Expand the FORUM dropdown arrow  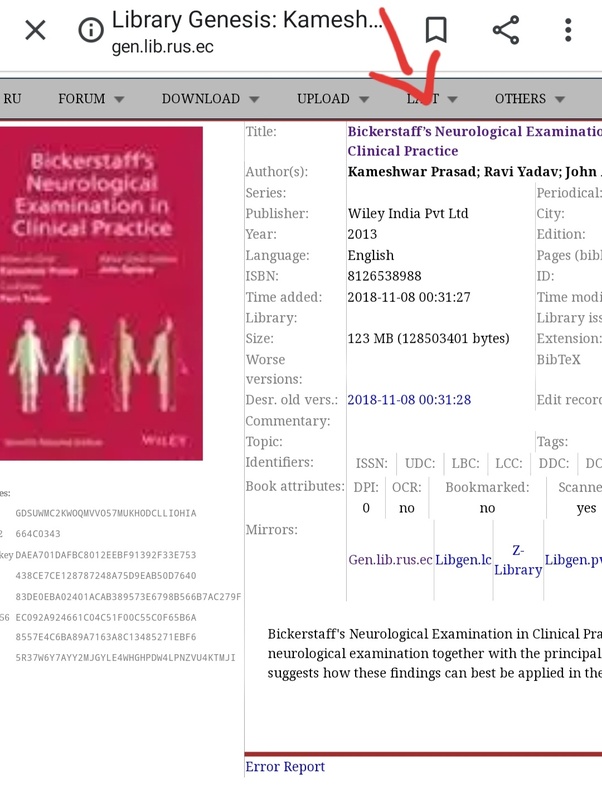[x=119, y=99]
